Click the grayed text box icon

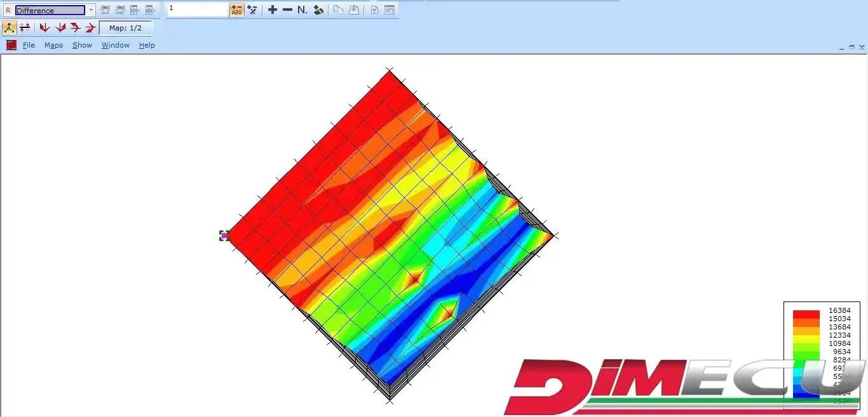[374, 10]
